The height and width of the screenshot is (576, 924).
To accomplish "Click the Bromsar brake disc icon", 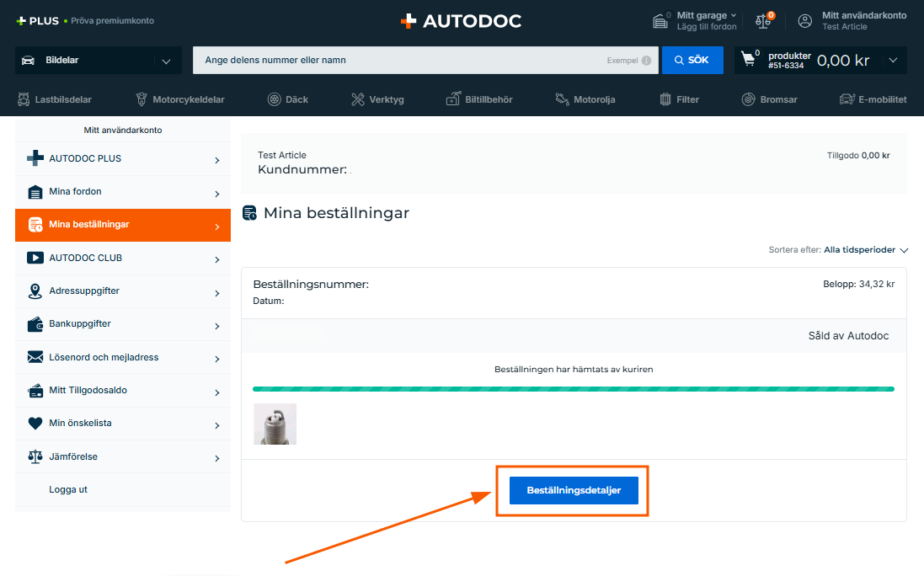I will [x=748, y=99].
